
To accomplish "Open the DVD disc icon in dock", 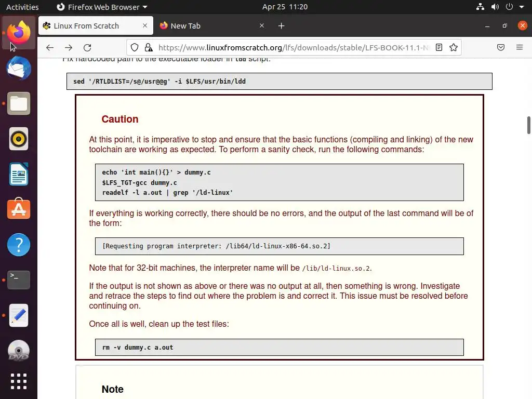I will coord(19,351).
